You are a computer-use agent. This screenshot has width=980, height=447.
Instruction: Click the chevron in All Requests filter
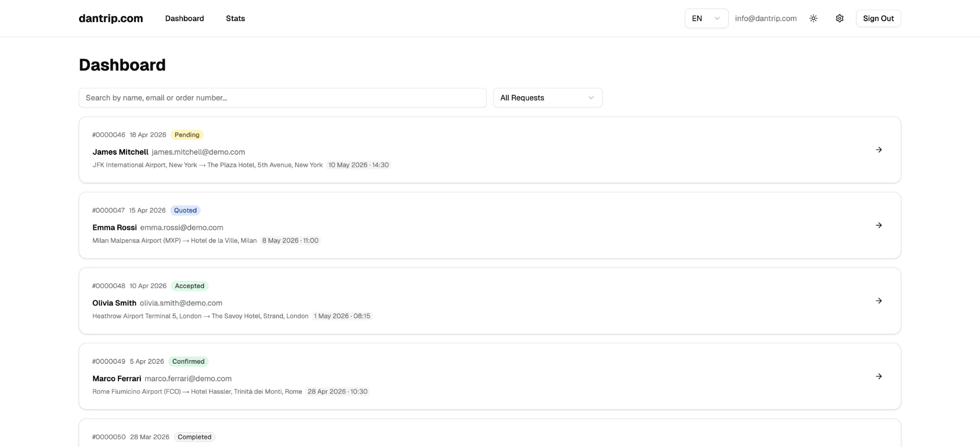coord(591,98)
